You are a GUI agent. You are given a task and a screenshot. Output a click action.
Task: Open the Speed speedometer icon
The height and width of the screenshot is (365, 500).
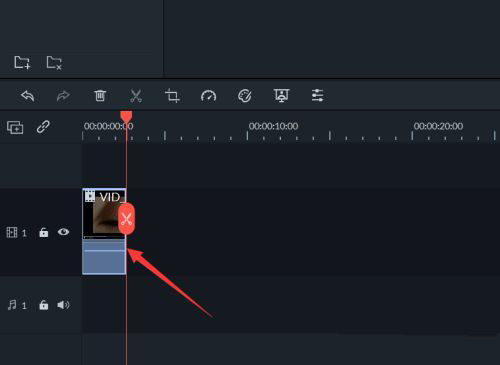click(x=208, y=96)
